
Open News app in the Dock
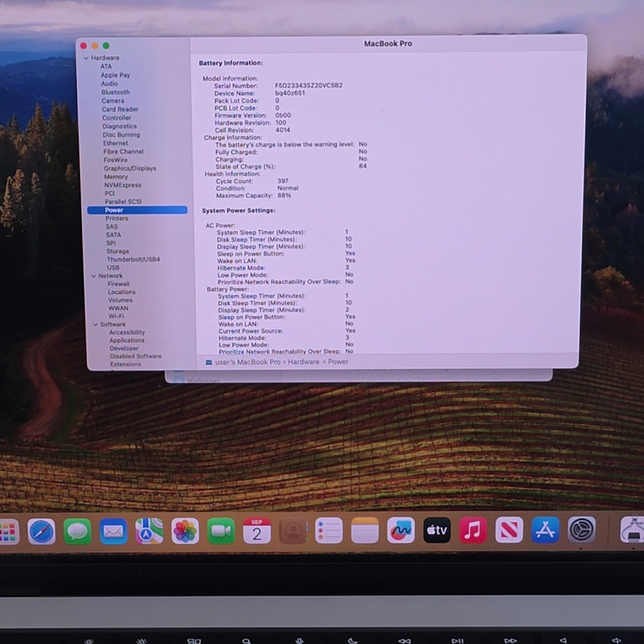pyautogui.click(x=509, y=531)
